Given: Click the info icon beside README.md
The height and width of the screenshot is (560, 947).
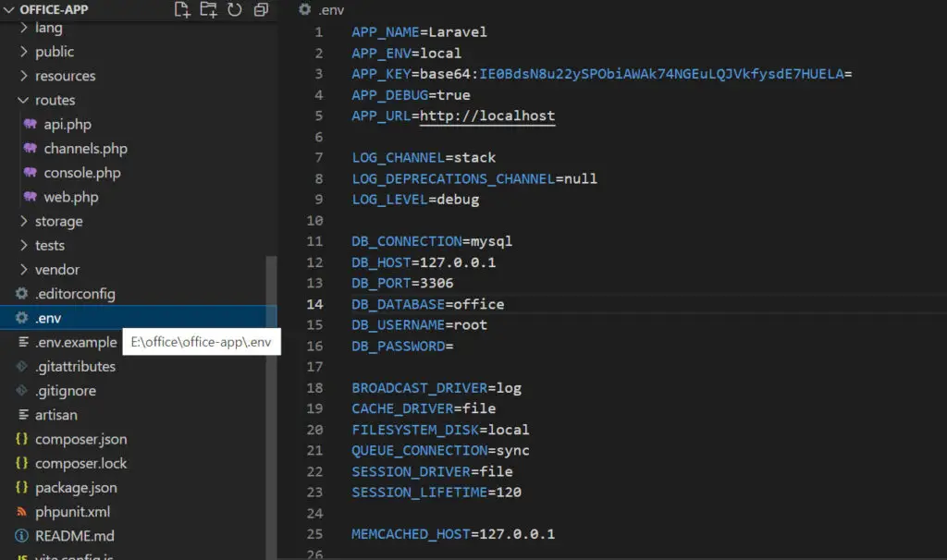Looking at the screenshot, I should (x=22, y=536).
